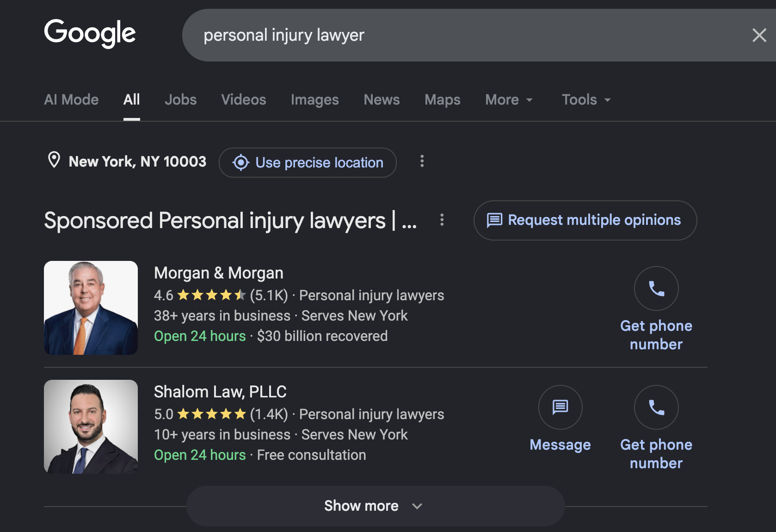
Task: Expand the More dropdown menu
Action: (509, 99)
